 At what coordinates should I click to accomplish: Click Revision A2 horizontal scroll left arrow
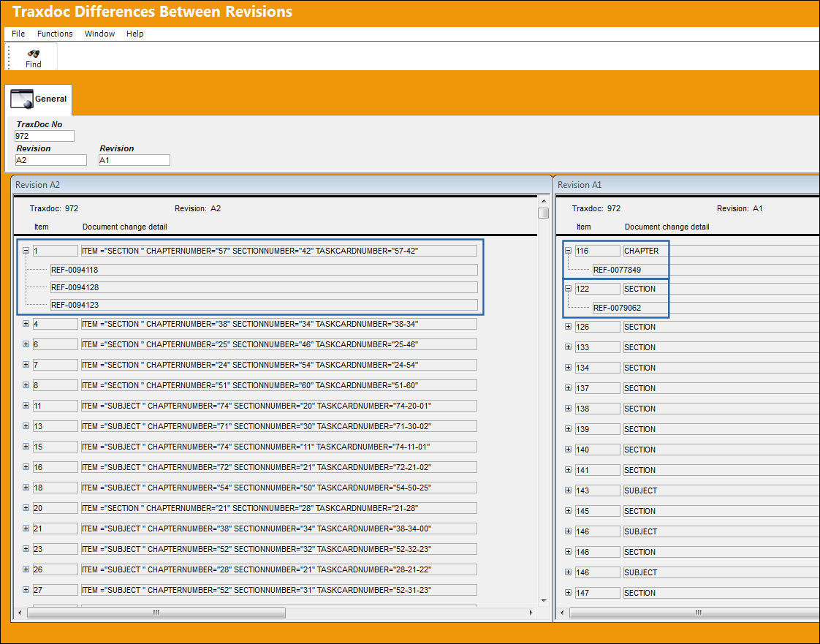(x=20, y=613)
